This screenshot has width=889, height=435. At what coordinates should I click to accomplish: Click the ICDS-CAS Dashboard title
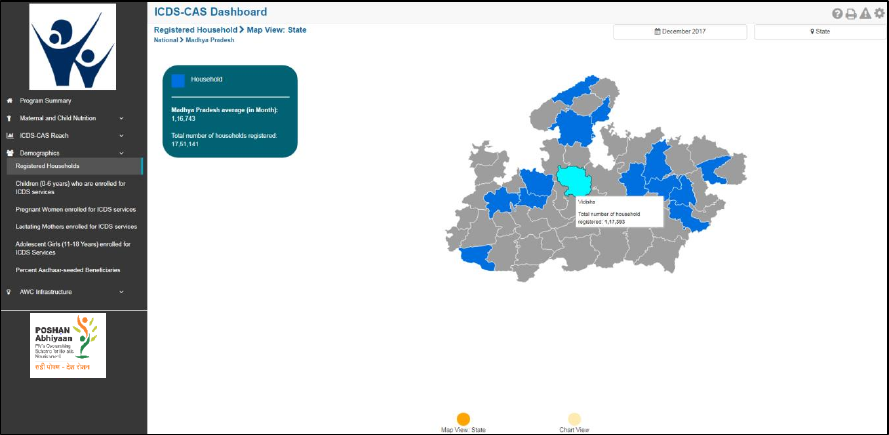210,12
